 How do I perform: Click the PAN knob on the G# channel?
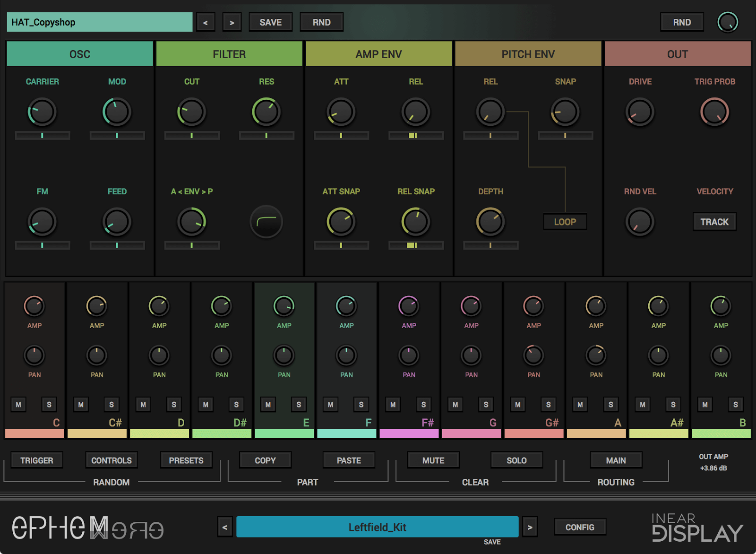pos(533,355)
